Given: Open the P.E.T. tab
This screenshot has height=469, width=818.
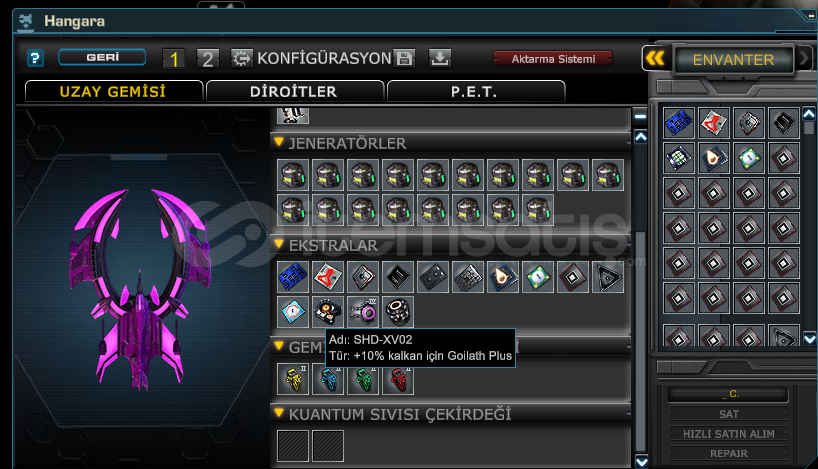Looking at the screenshot, I should click(x=475, y=91).
